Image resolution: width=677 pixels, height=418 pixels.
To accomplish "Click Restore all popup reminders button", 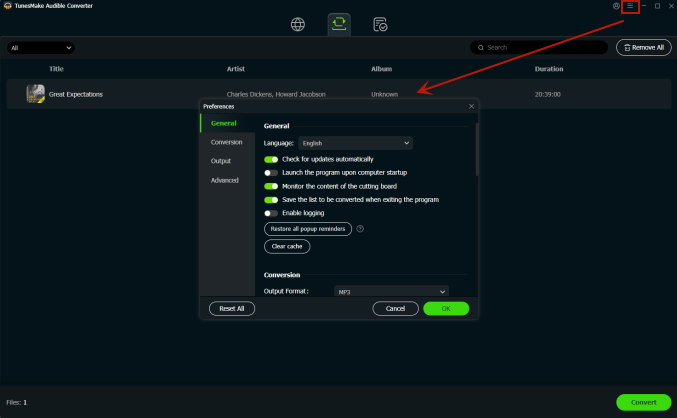I will coord(308,229).
